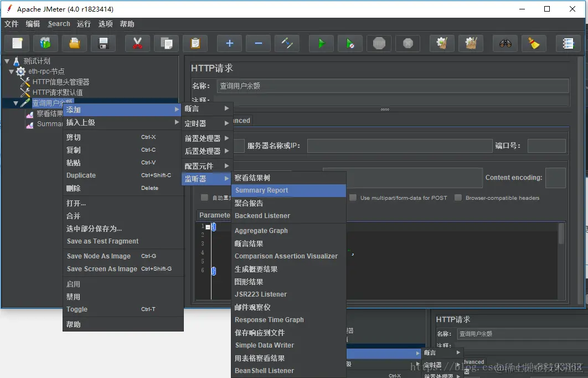Click Duplicate in the context menu
Screen dimensions: 588x378
123,175
